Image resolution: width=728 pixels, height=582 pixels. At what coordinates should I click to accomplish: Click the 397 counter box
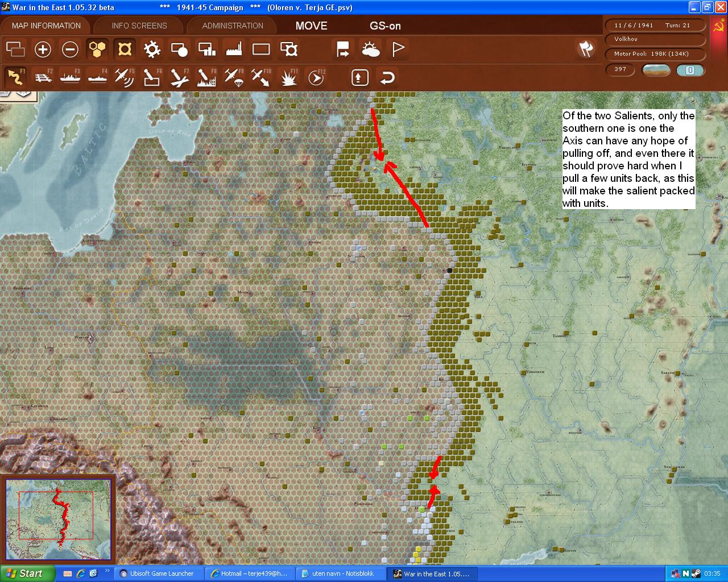click(621, 69)
